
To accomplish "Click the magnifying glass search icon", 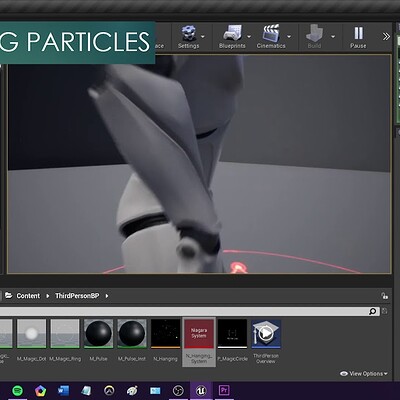I will [373, 311].
